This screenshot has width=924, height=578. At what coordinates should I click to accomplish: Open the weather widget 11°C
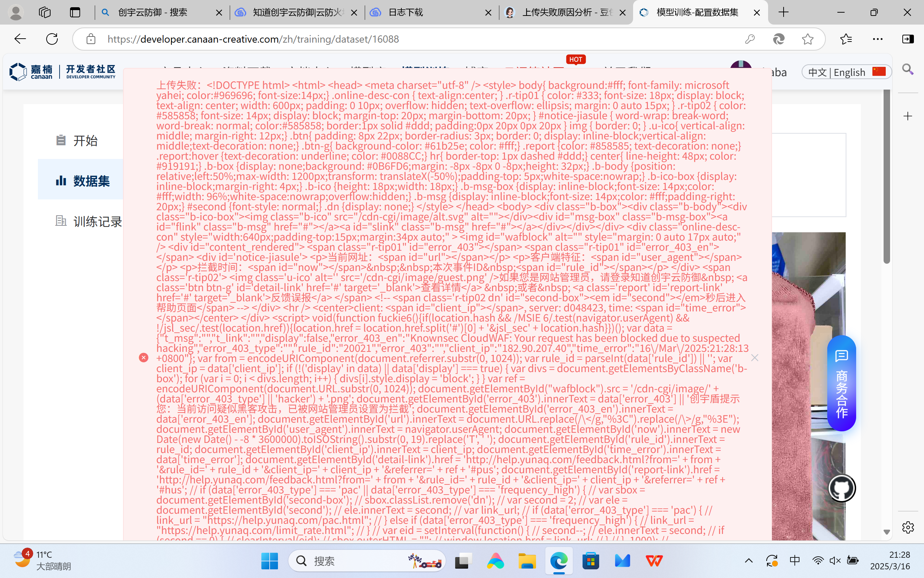[42, 560]
